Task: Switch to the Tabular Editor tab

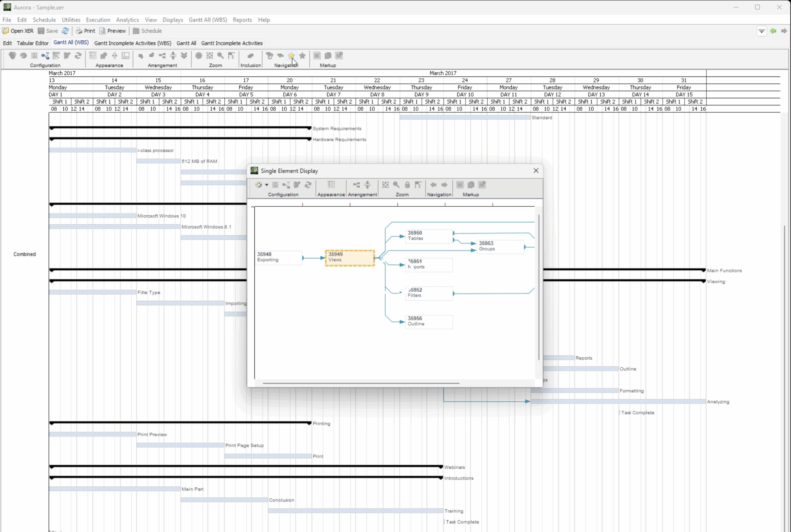Action: pyautogui.click(x=32, y=43)
